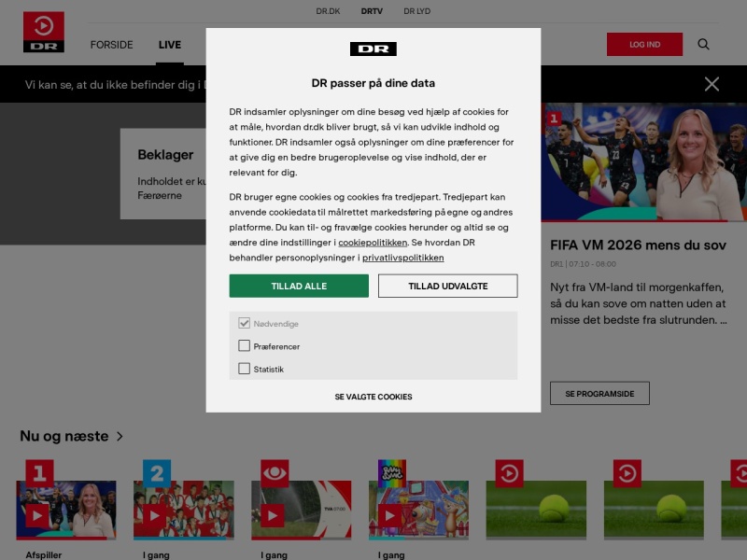Open search with the magnifying glass icon
Image resolution: width=747 pixels, height=560 pixels.
pyautogui.click(x=703, y=44)
